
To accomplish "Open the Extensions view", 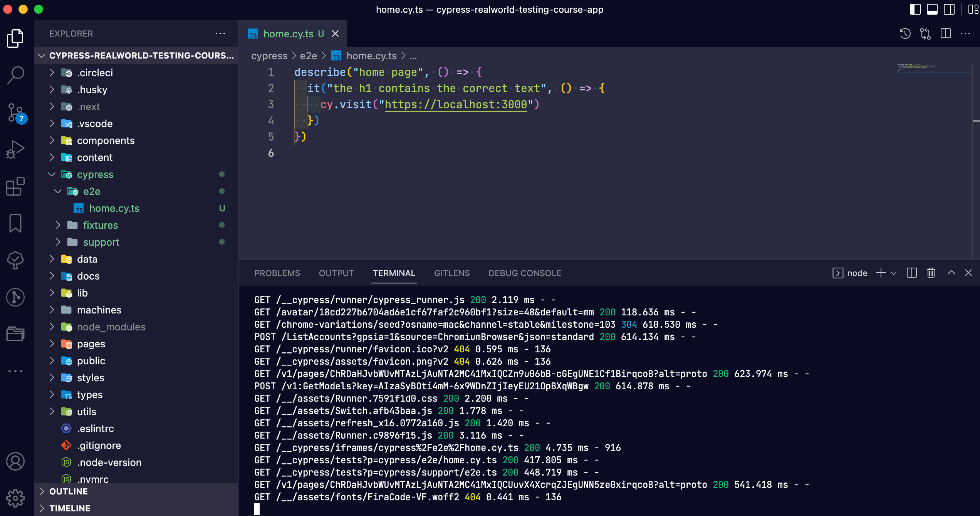I will coord(15,186).
